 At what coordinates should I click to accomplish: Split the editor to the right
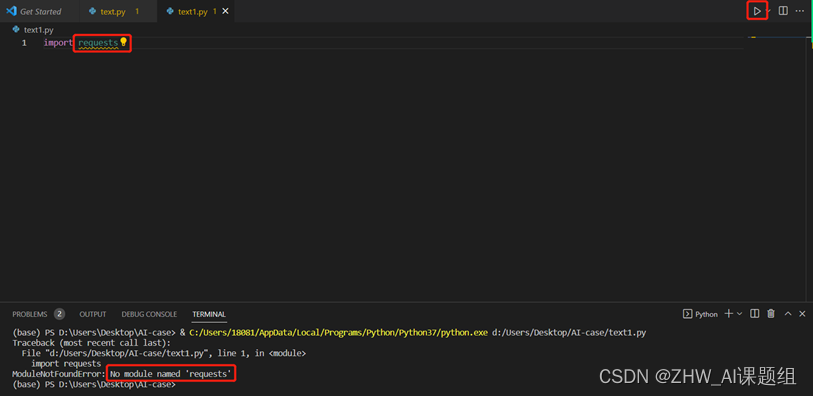pos(783,11)
